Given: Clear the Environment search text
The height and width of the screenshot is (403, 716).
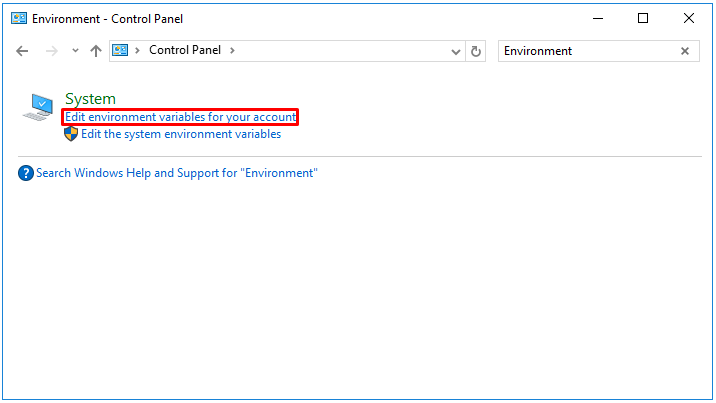Looking at the screenshot, I should click(x=685, y=51).
